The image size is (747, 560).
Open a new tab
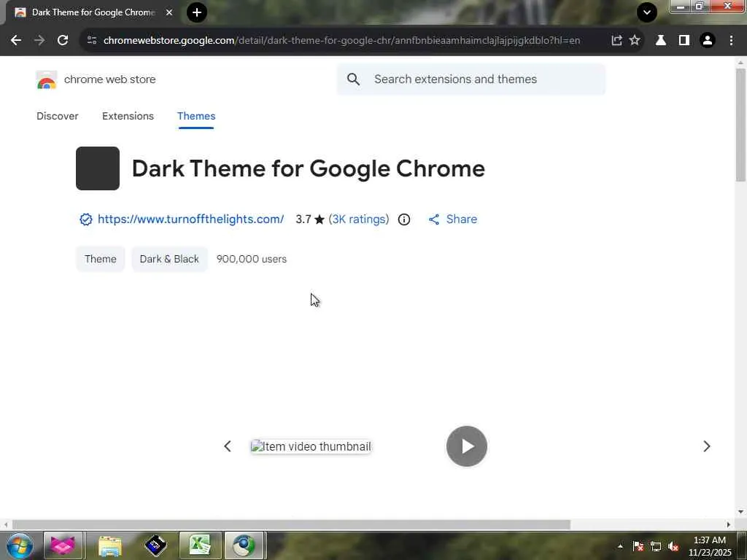pos(197,12)
